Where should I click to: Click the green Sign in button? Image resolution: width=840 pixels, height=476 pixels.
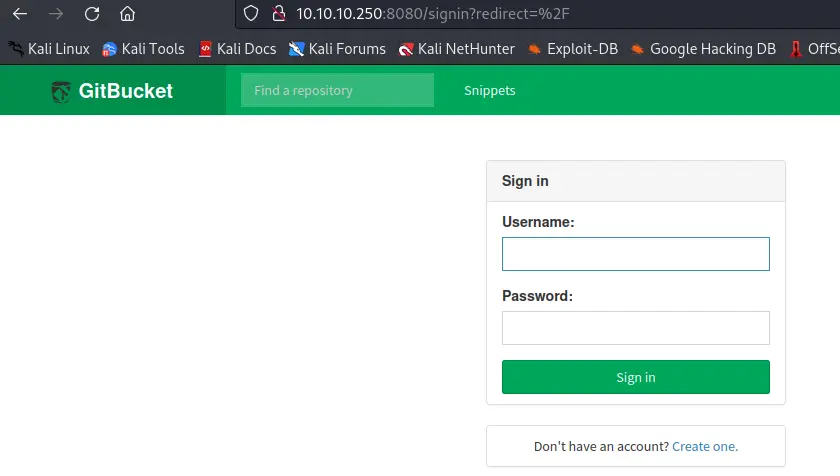[x=636, y=377]
